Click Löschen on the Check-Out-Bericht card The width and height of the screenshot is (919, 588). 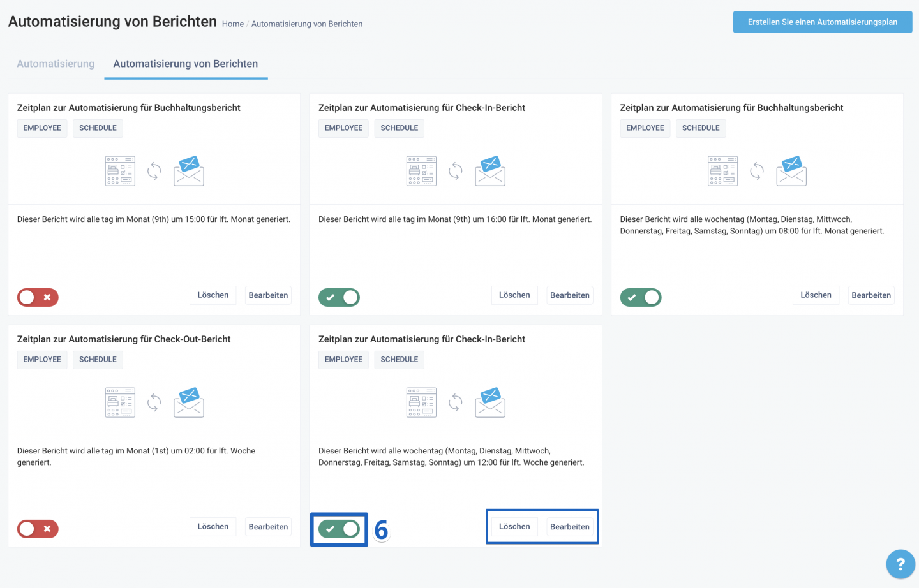[x=213, y=527]
